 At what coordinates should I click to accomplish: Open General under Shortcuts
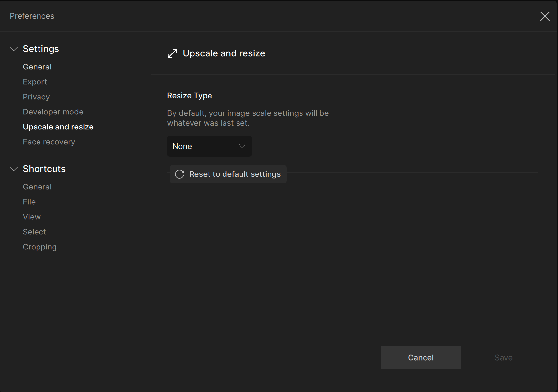(37, 187)
